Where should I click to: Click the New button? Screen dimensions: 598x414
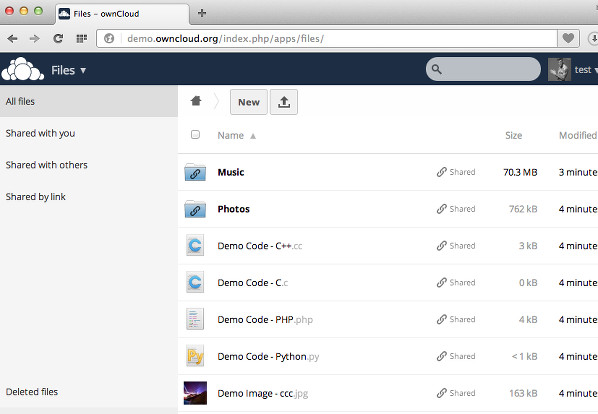249,102
